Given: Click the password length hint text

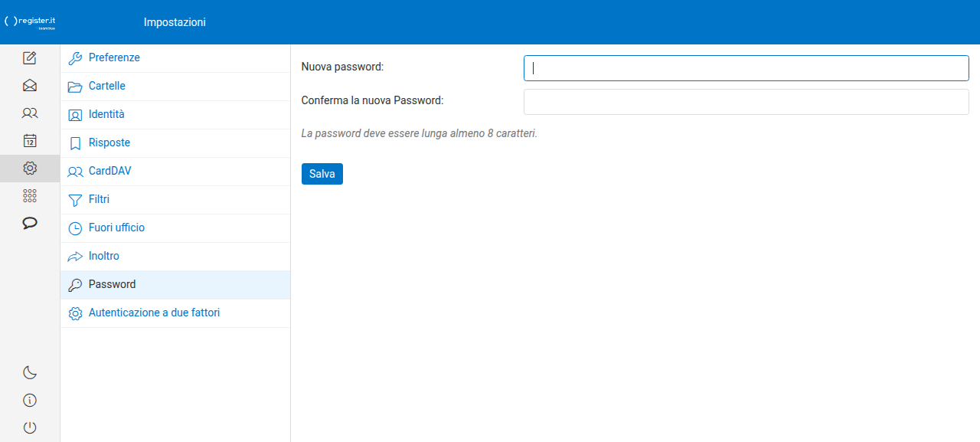Looking at the screenshot, I should (x=420, y=133).
